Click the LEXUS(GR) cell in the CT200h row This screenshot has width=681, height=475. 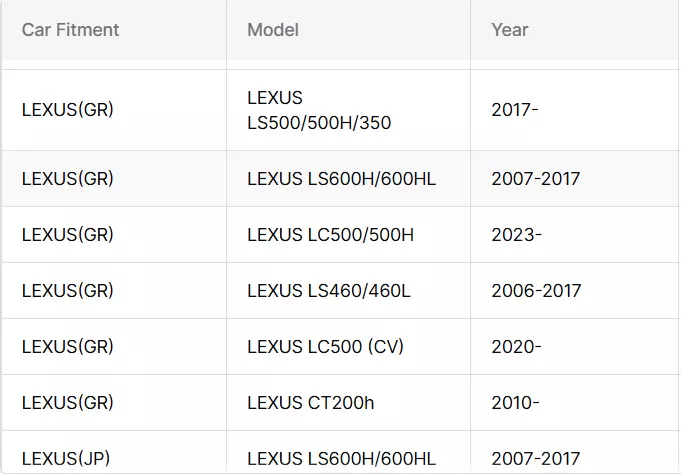68,403
